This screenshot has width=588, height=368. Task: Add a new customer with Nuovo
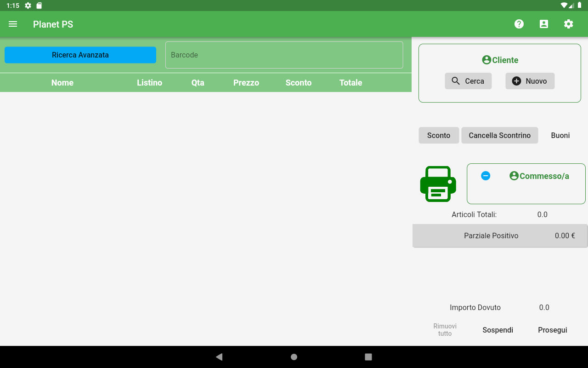pos(530,81)
